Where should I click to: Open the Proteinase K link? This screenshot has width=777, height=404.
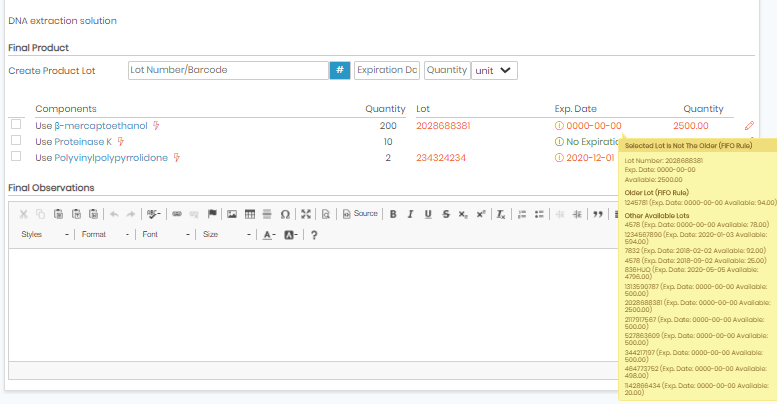83,142
